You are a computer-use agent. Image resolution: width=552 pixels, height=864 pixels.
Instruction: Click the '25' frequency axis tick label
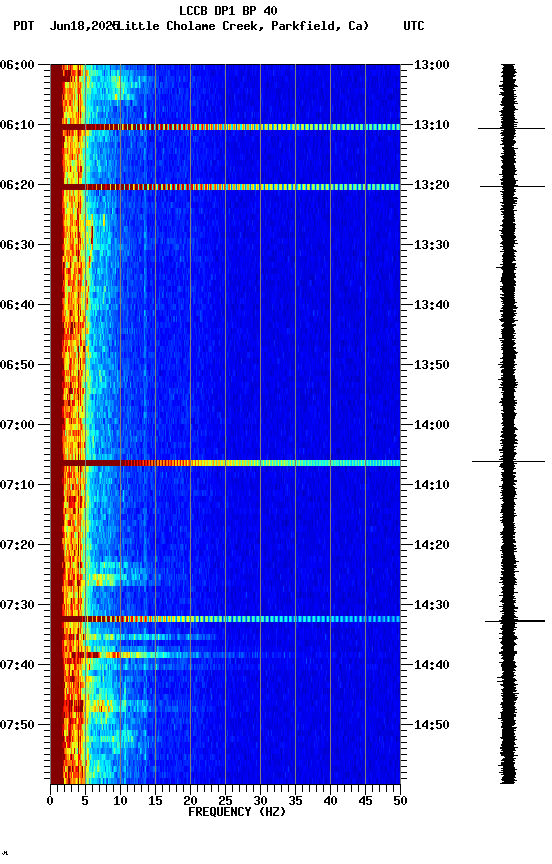click(x=225, y=801)
